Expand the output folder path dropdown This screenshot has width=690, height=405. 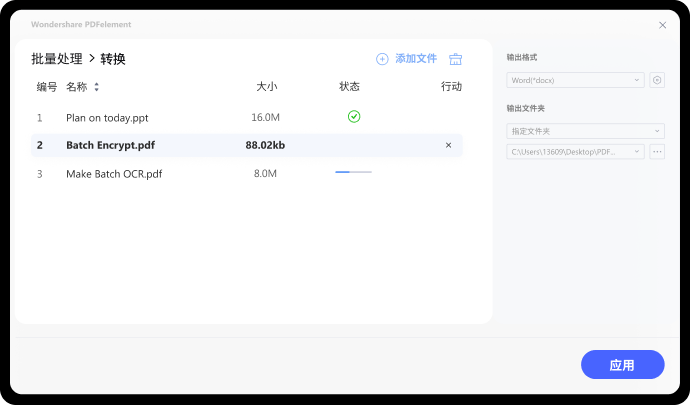575,152
